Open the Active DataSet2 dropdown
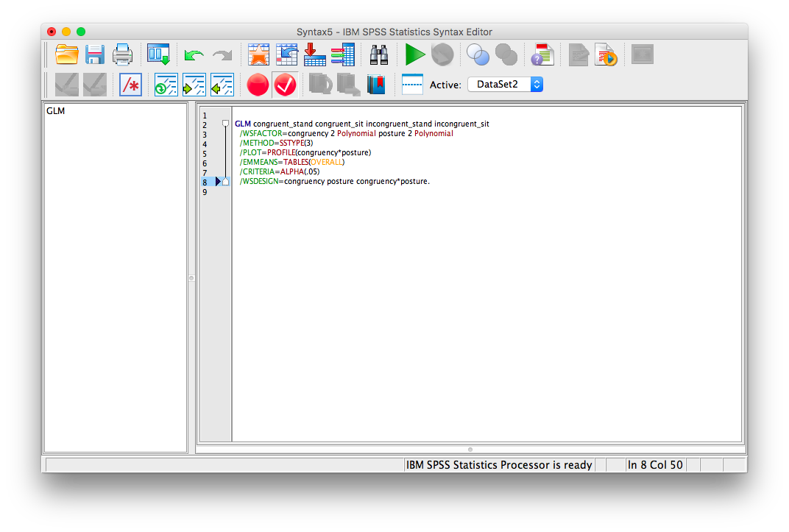789x532 pixels. point(505,85)
